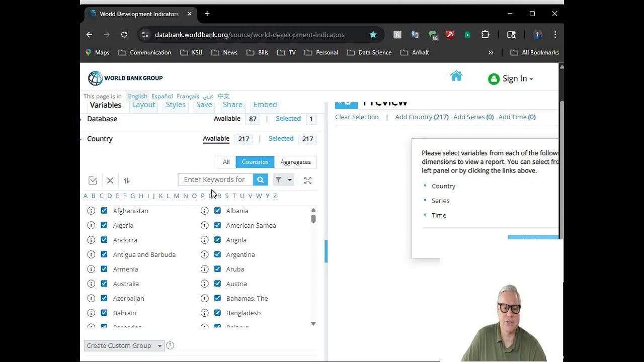Click Add Time (0) link
Image resolution: width=644 pixels, height=362 pixels.
coord(517,117)
